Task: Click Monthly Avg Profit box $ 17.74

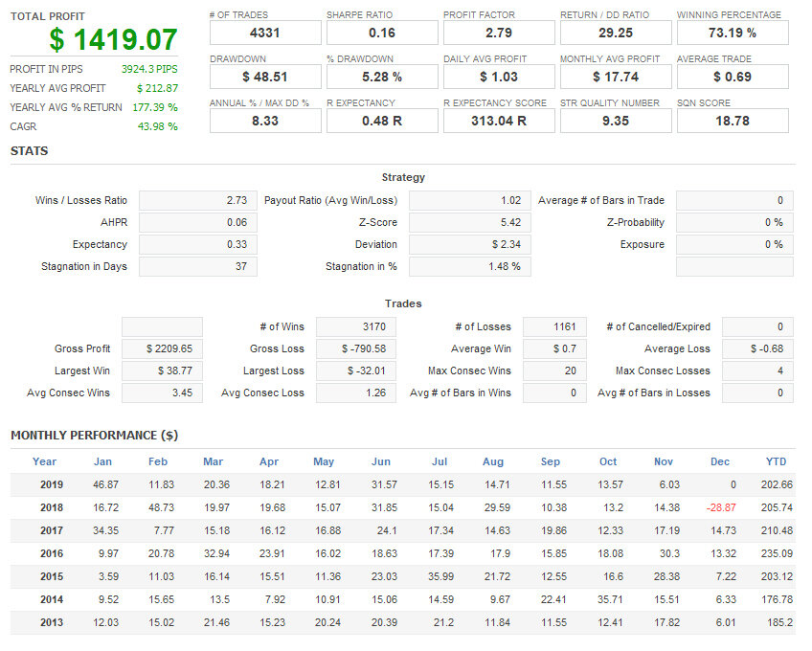Action: coord(616,77)
